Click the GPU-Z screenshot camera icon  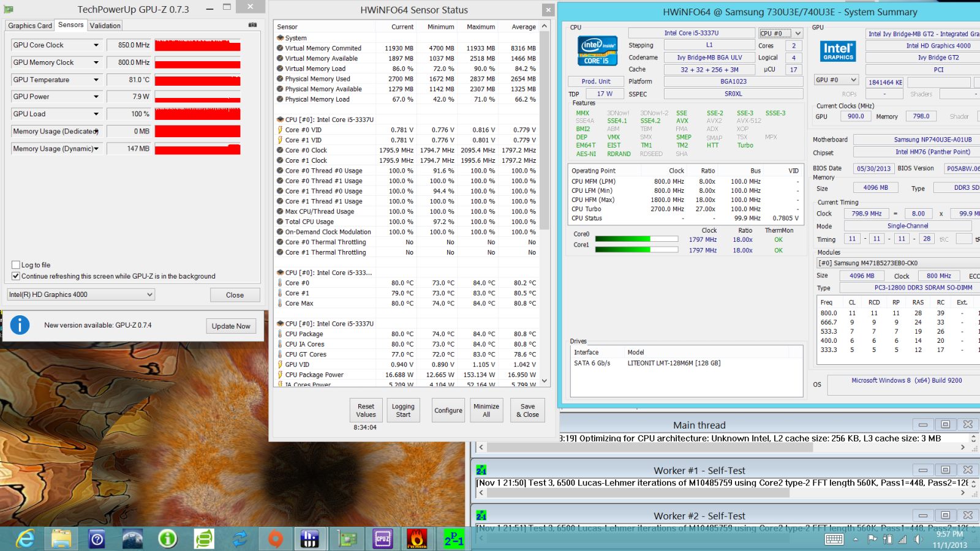(252, 25)
